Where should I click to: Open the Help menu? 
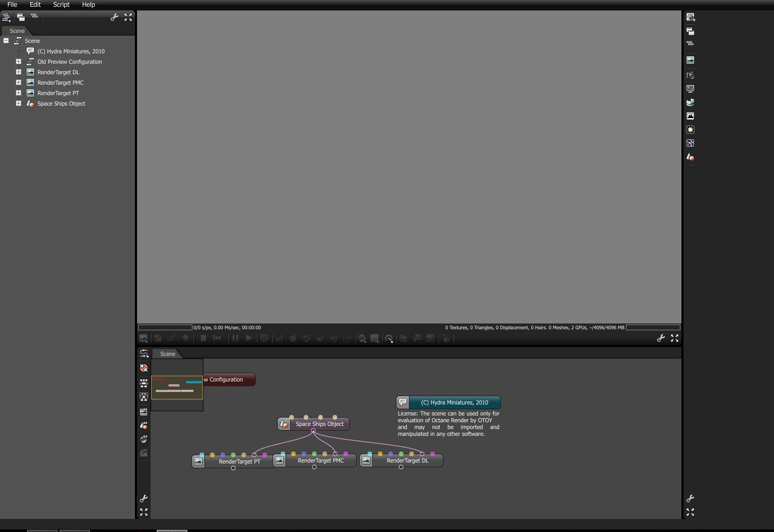point(88,4)
